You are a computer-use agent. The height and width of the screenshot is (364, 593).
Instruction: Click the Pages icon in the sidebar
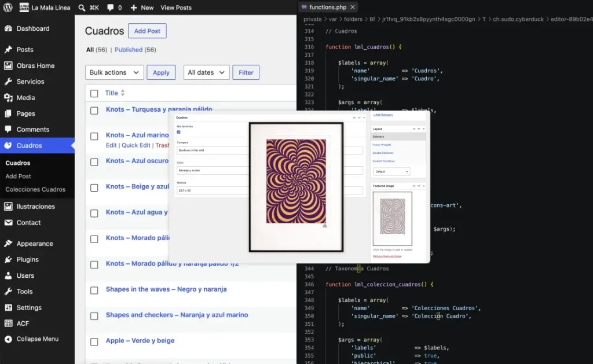click(8, 113)
